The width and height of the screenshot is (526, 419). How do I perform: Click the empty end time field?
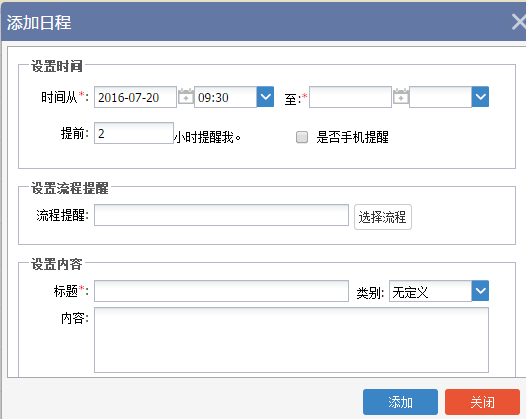(440, 97)
